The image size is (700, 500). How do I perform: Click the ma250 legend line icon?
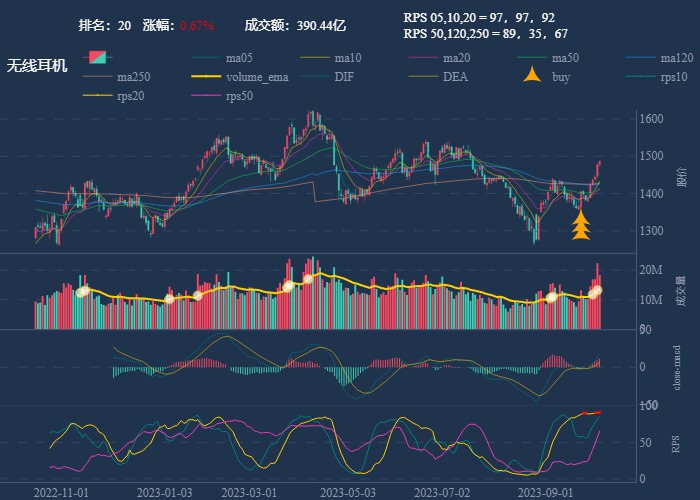pos(97,77)
